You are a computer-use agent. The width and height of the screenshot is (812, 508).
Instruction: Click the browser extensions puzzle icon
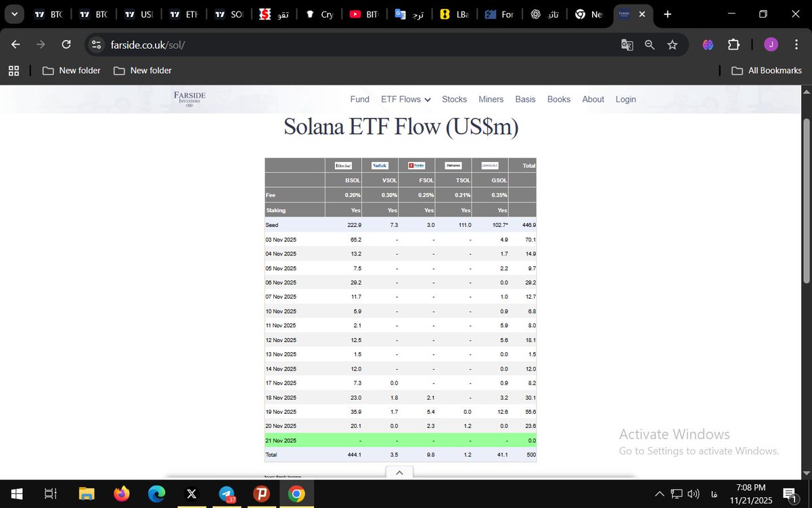coord(734,44)
